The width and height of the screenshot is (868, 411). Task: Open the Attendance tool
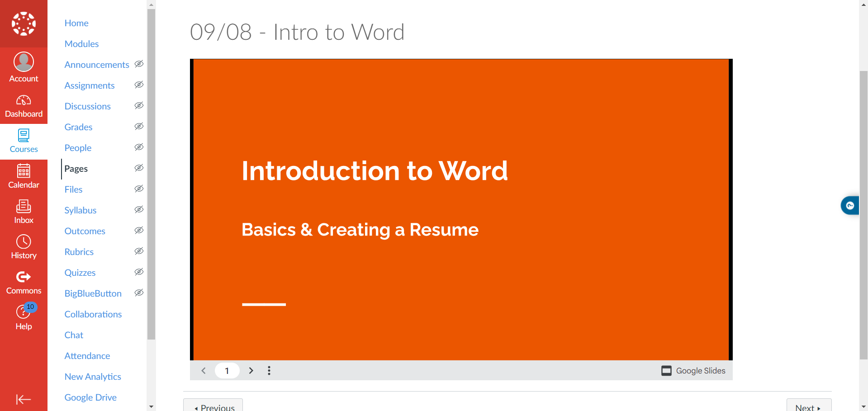pyautogui.click(x=87, y=356)
